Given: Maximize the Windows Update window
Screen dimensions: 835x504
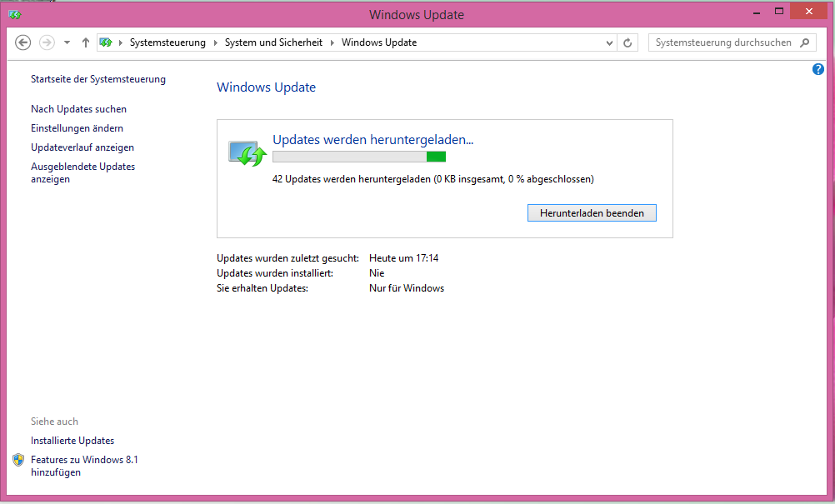Looking at the screenshot, I should pyautogui.click(x=779, y=12).
